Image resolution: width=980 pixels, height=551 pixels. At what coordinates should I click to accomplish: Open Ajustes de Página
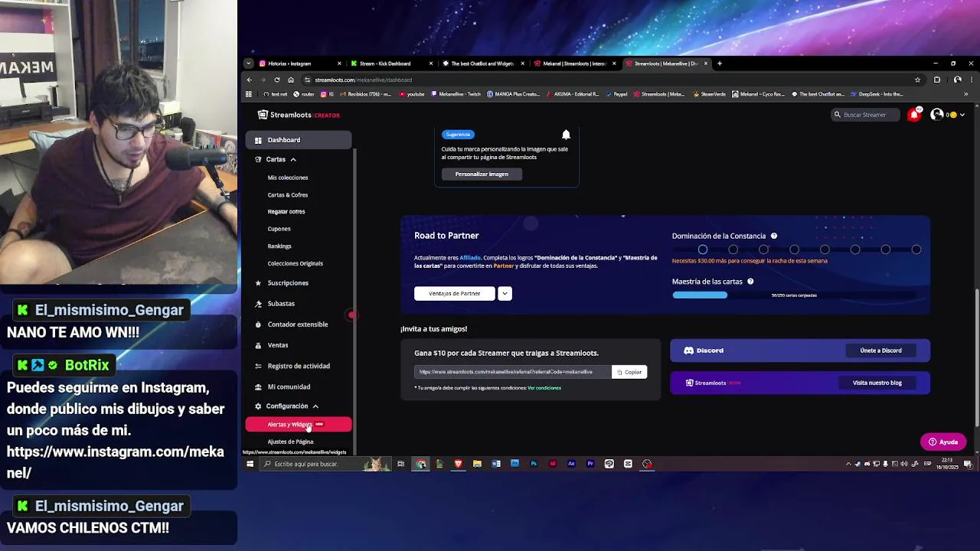point(290,442)
